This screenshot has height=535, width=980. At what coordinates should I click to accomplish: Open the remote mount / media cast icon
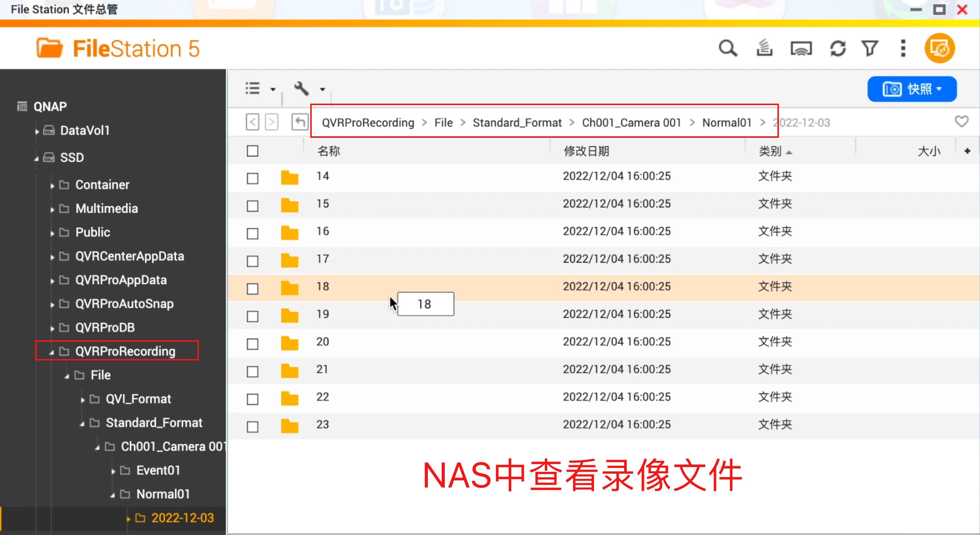point(801,48)
